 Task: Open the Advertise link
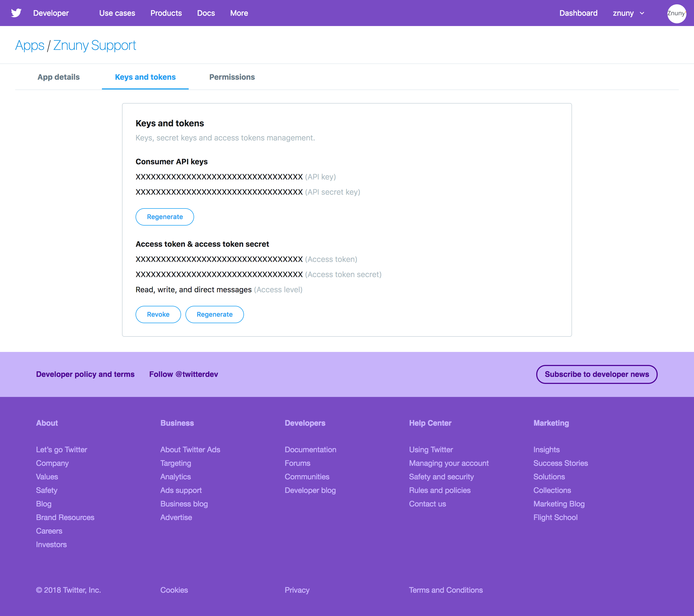176,518
